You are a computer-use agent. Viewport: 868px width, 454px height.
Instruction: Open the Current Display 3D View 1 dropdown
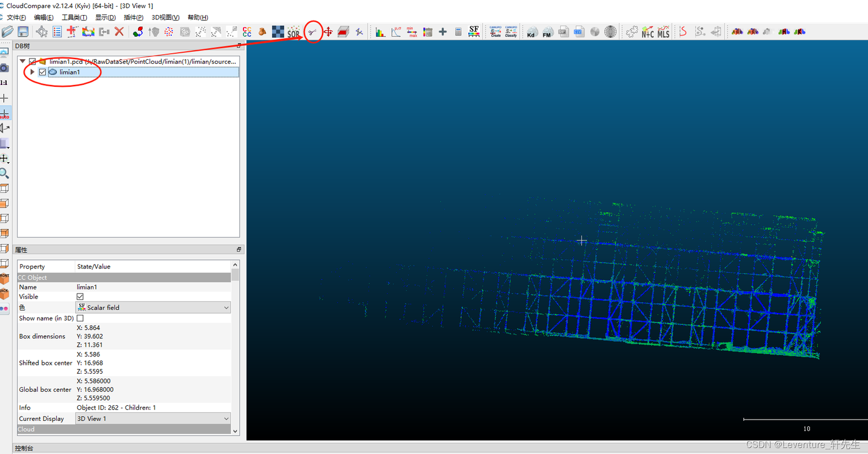click(x=153, y=418)
